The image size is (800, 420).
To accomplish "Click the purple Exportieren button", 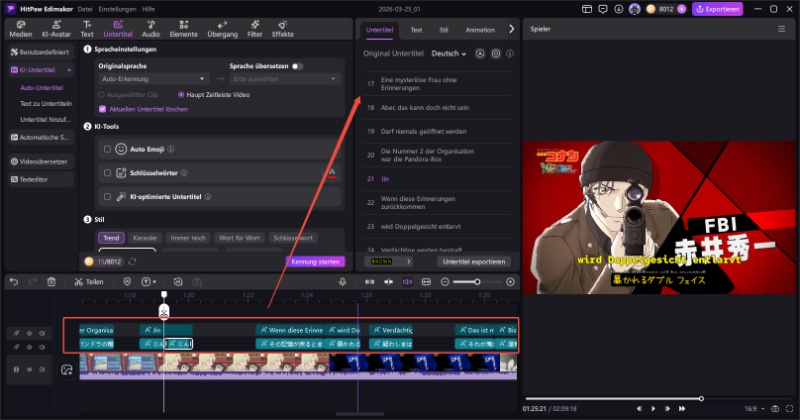I will click(x=717, y=9).
